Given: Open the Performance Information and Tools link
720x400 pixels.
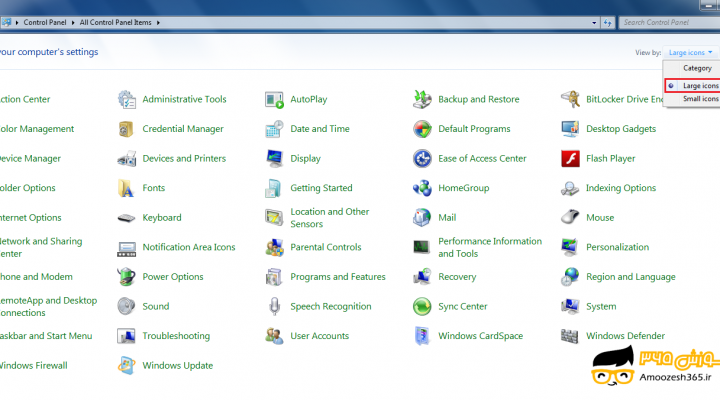Looking at the screenshot, I should click(x=490, y=248).
